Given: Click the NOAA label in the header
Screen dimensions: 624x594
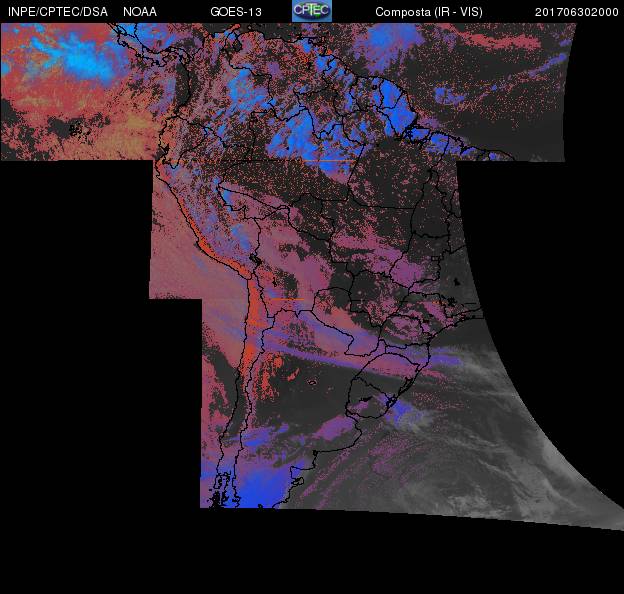Looking at the screenshot, I should pos(140,12).
